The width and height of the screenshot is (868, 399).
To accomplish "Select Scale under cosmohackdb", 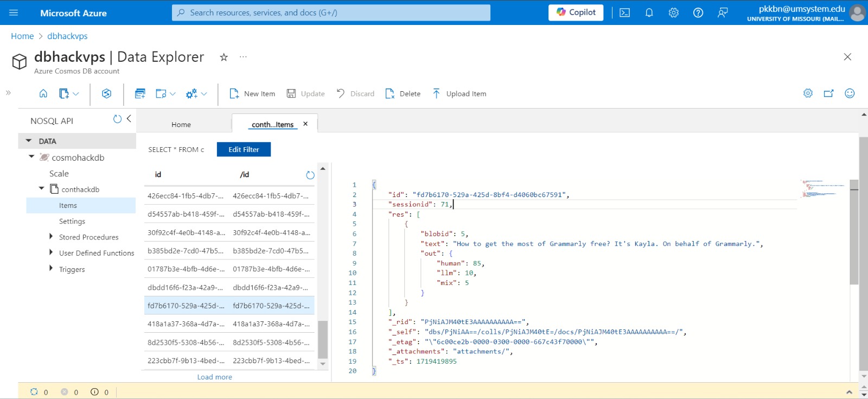I will [x=59, y=174].
